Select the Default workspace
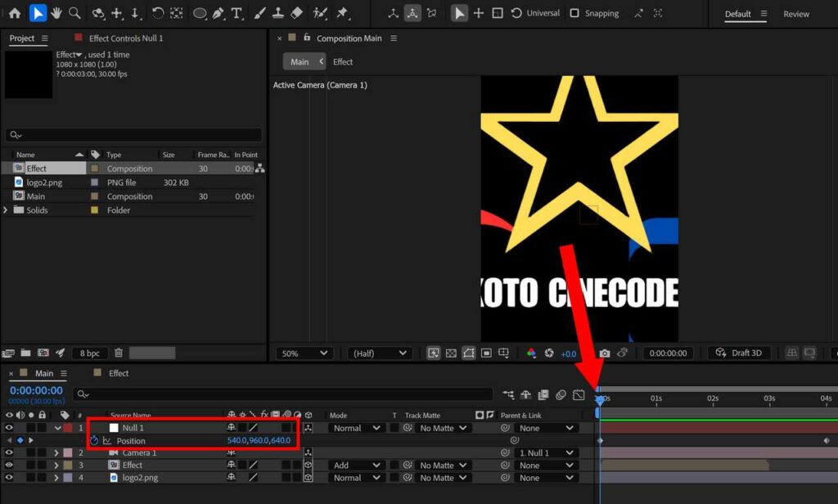Viewport: 838px width, 504px height. point(737,14)
